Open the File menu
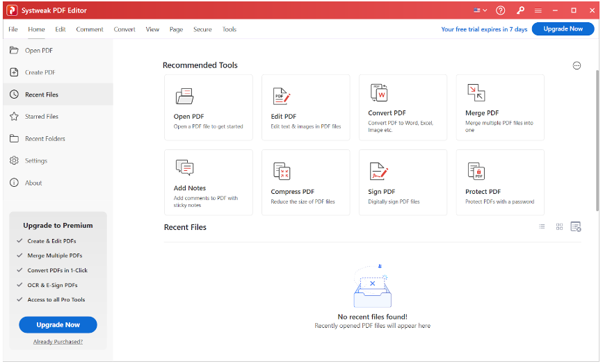 point(13,29)
